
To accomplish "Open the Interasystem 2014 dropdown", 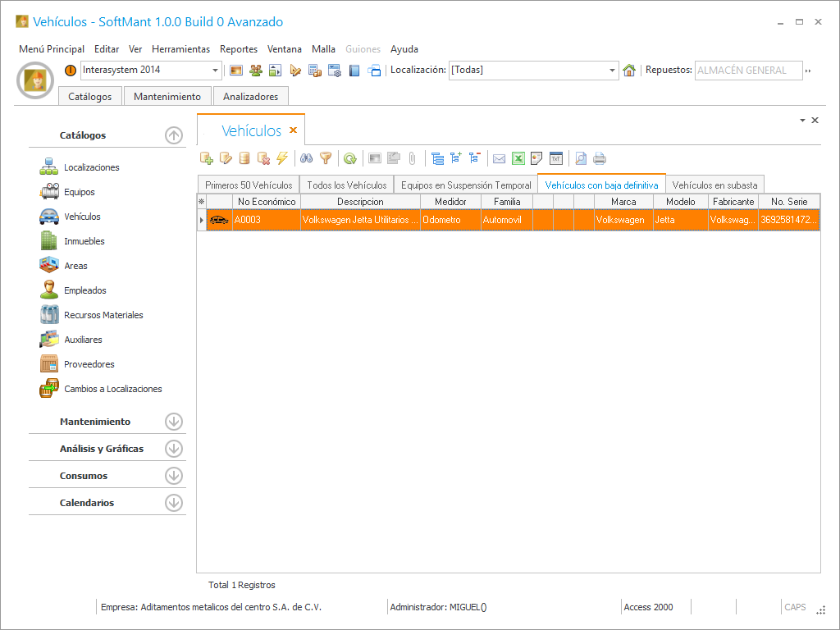I will click(216, 71).
